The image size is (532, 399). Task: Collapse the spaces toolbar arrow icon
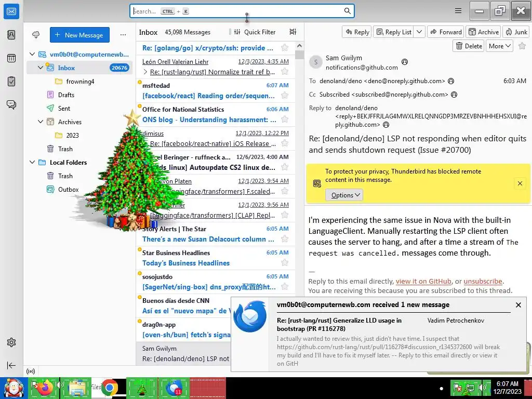11,365
